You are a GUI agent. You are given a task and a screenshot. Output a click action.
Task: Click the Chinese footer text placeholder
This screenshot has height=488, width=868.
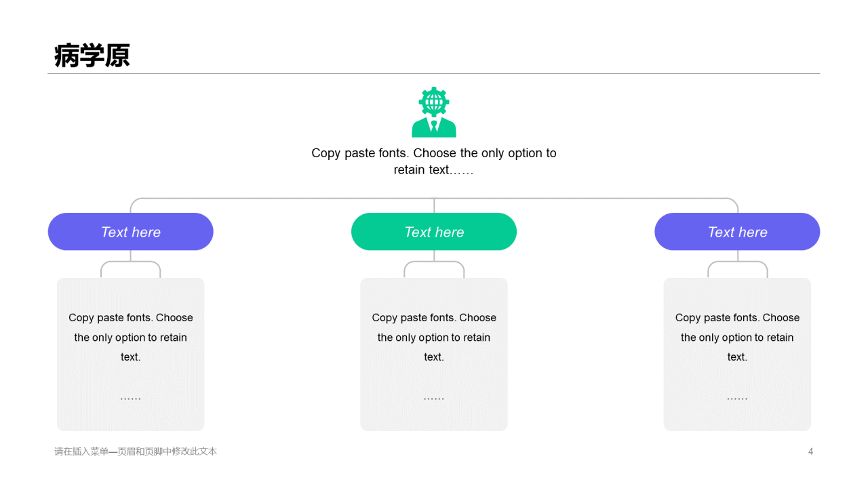136,451
